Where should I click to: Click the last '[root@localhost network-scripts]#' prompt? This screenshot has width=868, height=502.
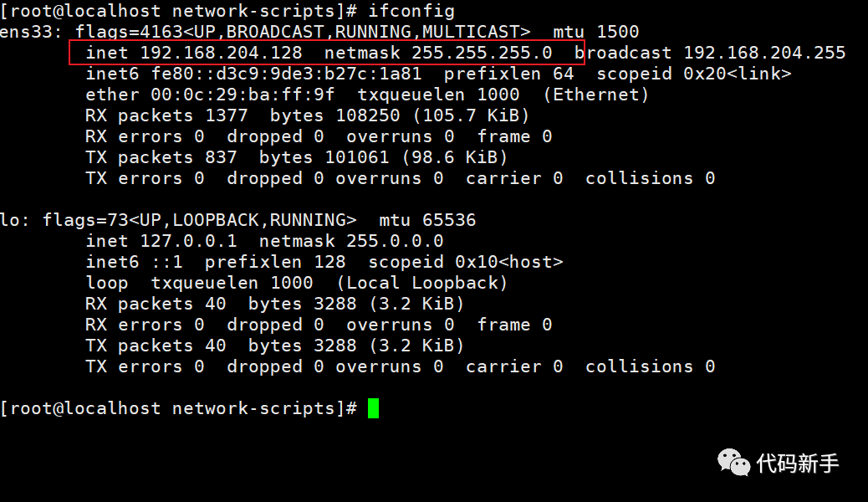179,409
